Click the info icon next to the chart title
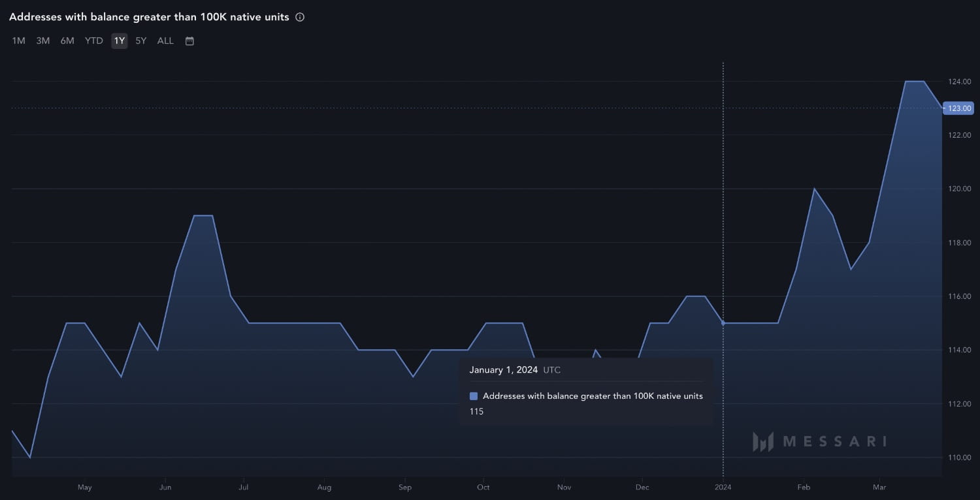The width and height of the screenshot is (980, 500). click(299, 17)
